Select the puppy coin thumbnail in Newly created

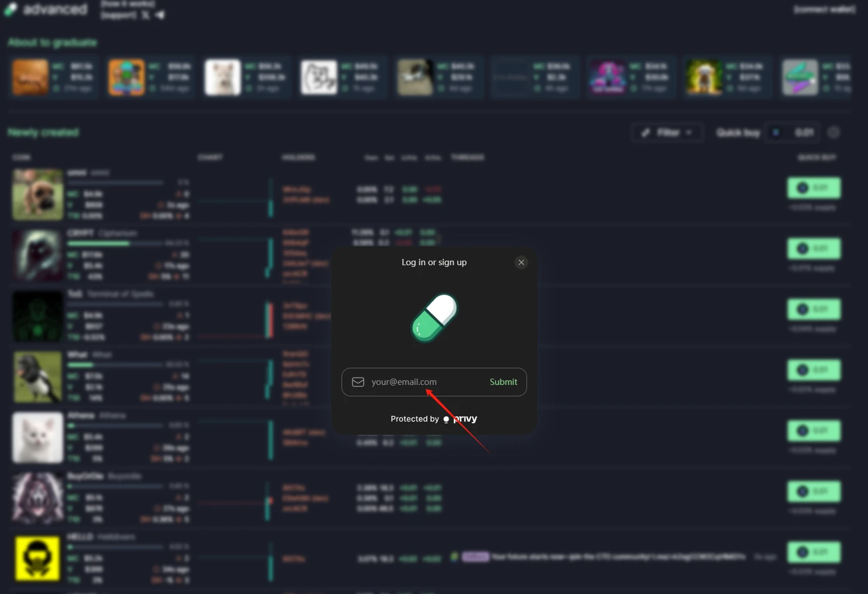click(x=38, y=194)
